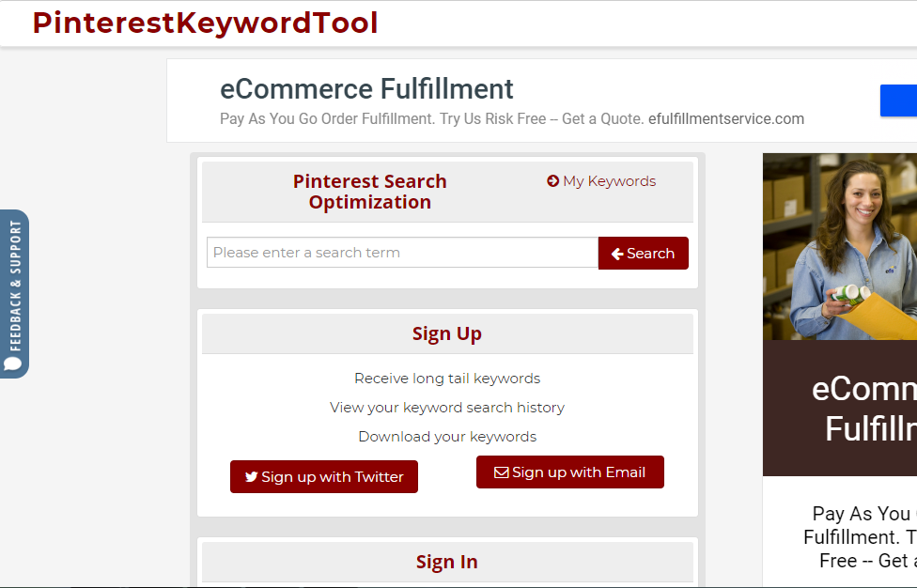Image resolution: width=917 pixels, height=588 pixels.
Task: Click 'View your keyword search history'
Action: click(447, 407)
